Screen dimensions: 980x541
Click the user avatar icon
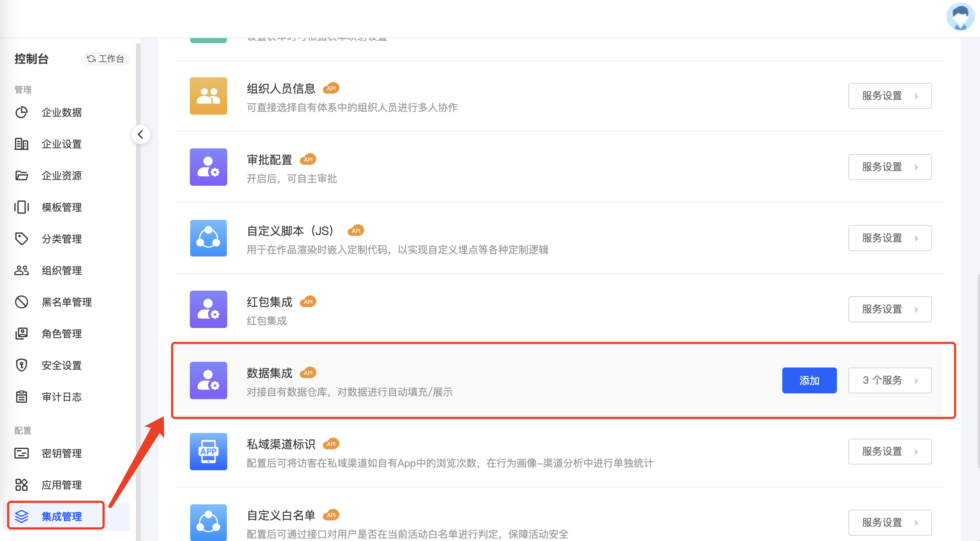tap(960, 17)
